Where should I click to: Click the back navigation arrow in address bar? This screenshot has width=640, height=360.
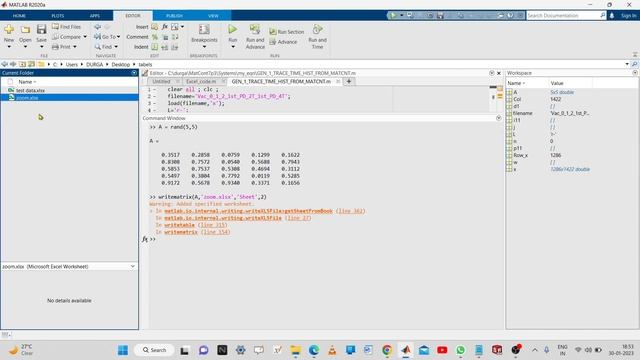[4, 64]
